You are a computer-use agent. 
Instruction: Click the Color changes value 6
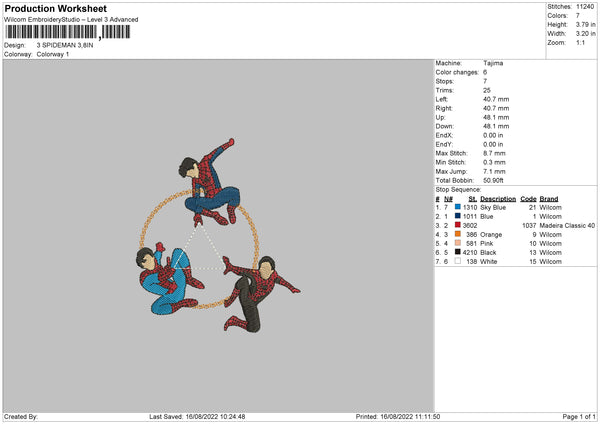(x=485, y=72)
